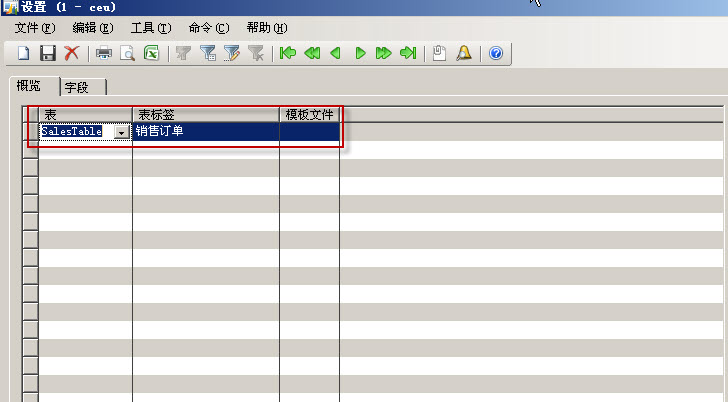Click the alert bell icon
The image size is (728, 402).
tap(464, 53)
